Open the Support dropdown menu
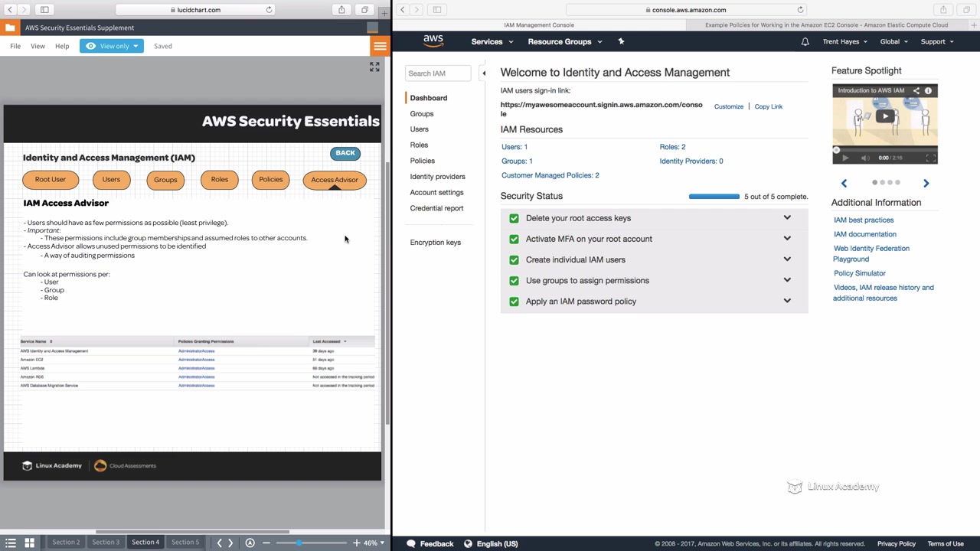Viewport: 980px width, 551px height. coord(937,41)
